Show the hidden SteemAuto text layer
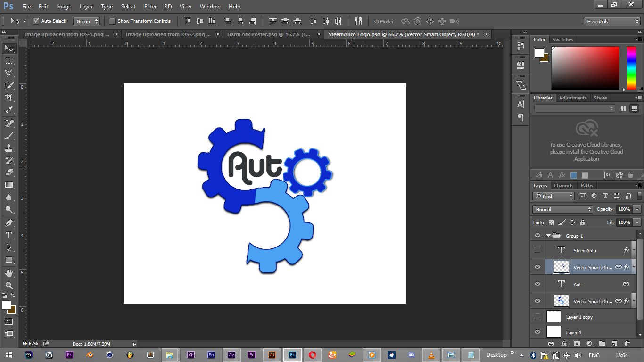Viewport: 644px width, 362px height. (537, 250)
